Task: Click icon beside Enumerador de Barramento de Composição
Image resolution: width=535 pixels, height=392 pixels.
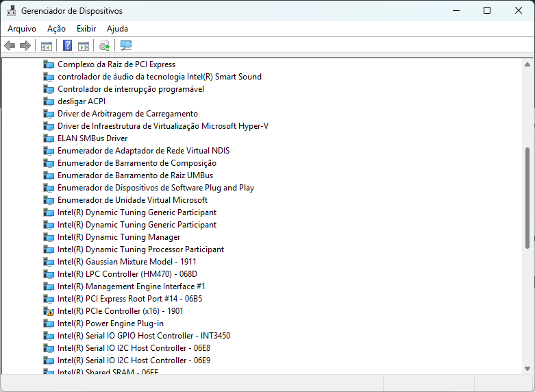Action: (x=49, y=163)
